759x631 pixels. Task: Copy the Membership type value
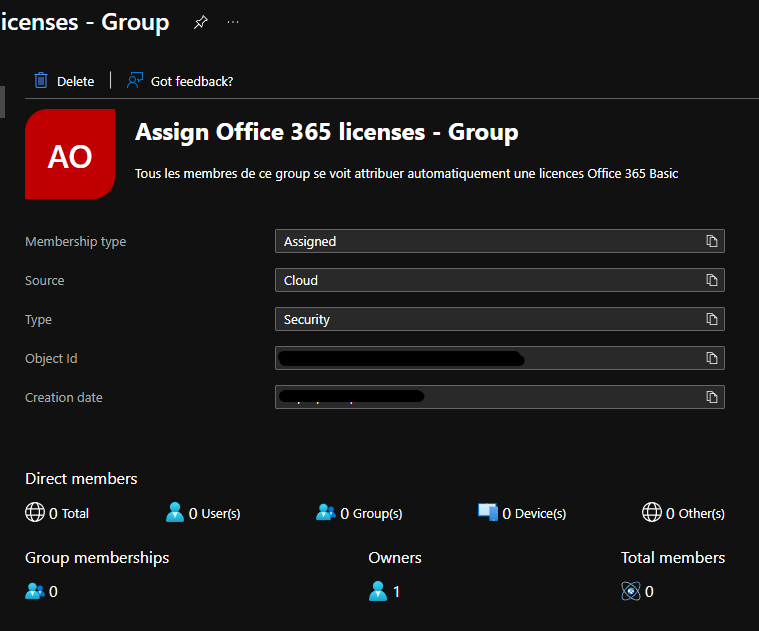pos(712,241)
